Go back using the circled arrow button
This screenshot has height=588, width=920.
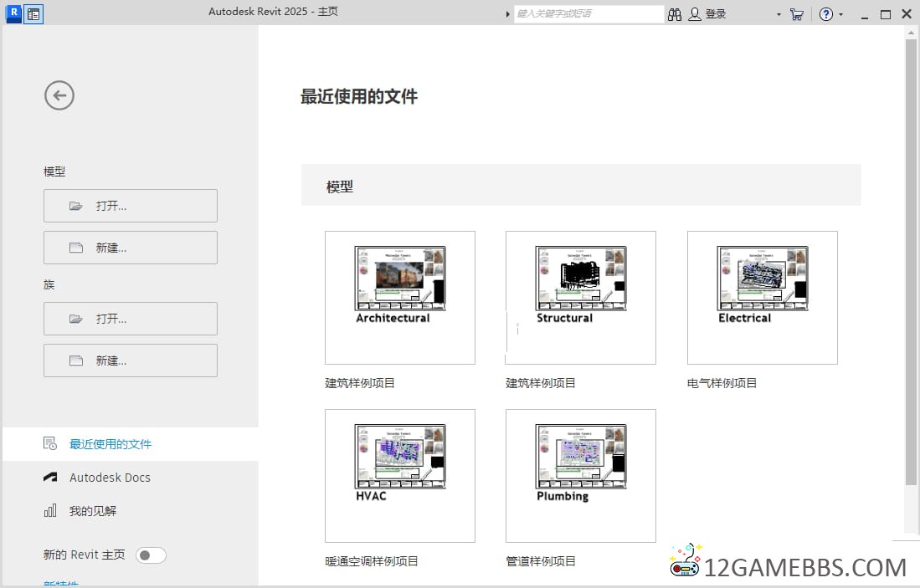[59, 95]
